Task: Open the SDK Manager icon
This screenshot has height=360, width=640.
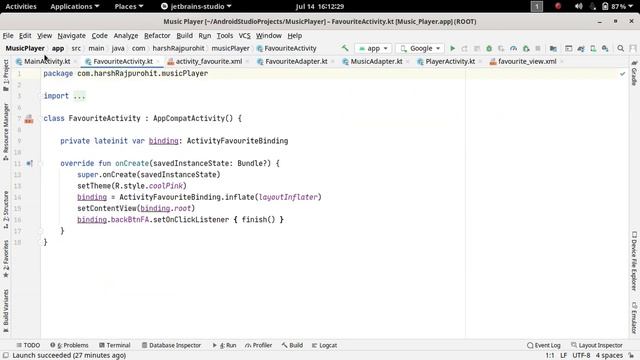Action: click(x=605, y=48)
